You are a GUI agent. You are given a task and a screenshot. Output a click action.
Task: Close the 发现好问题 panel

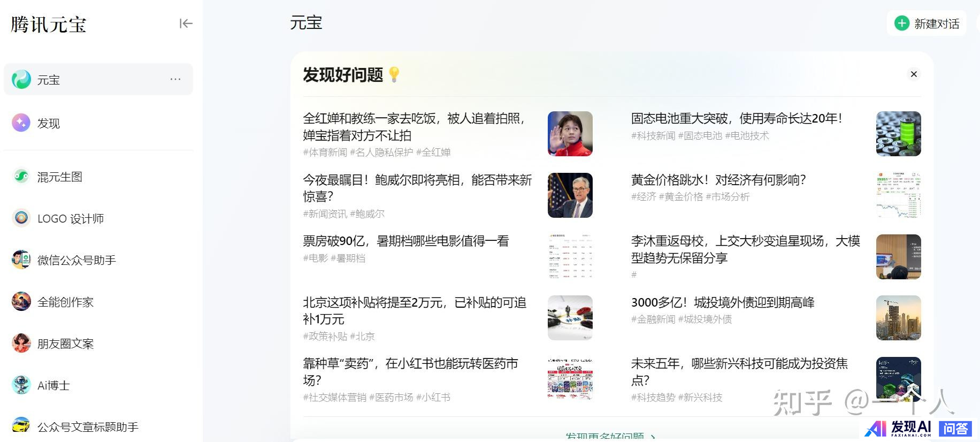(x=914, y=74)
